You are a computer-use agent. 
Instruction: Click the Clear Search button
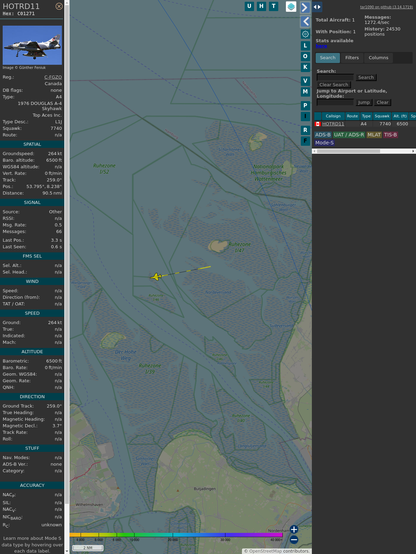[334, 85]
